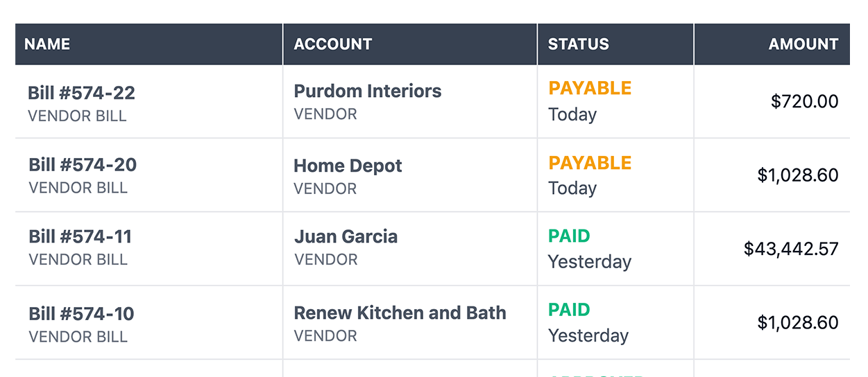Screen dimensions: 868x377
Task: Click PAYABLE status on Home Depot row
Action: tap(590, 163)
